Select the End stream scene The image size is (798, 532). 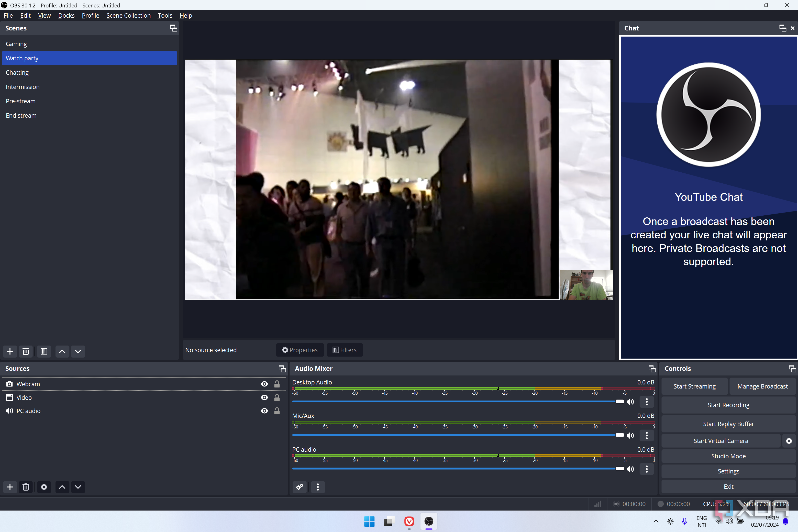[x=90, y=115]
